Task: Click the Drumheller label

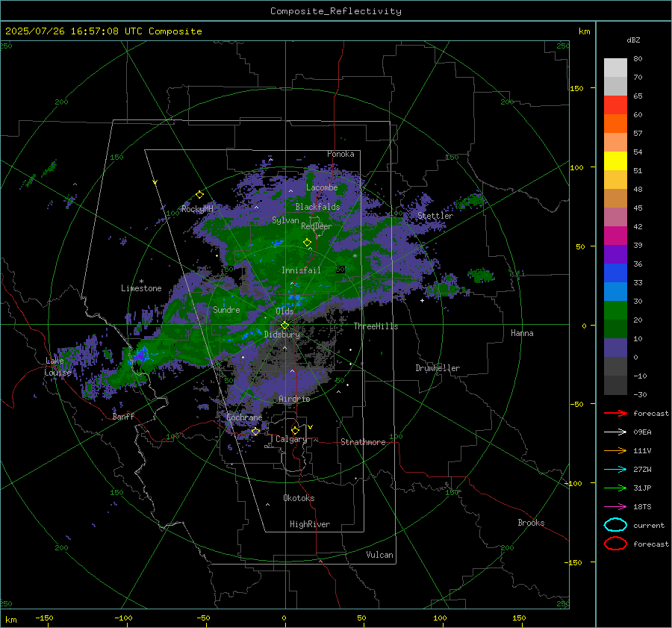Action: click(x=438, y=368)
